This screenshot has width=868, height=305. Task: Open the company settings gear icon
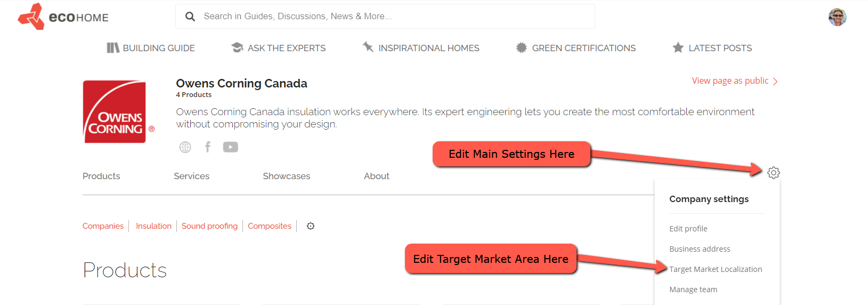click(x=773, y=173)
